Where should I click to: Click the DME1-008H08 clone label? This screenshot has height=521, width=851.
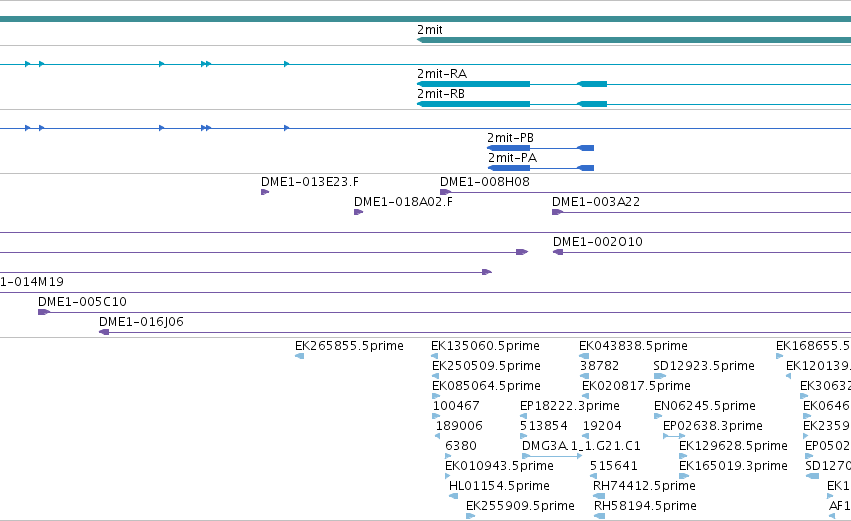[485, 182]
